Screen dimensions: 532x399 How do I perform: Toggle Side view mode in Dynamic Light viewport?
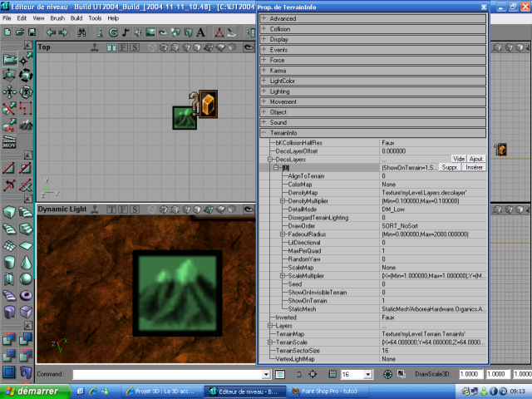(x=135, y=209)
